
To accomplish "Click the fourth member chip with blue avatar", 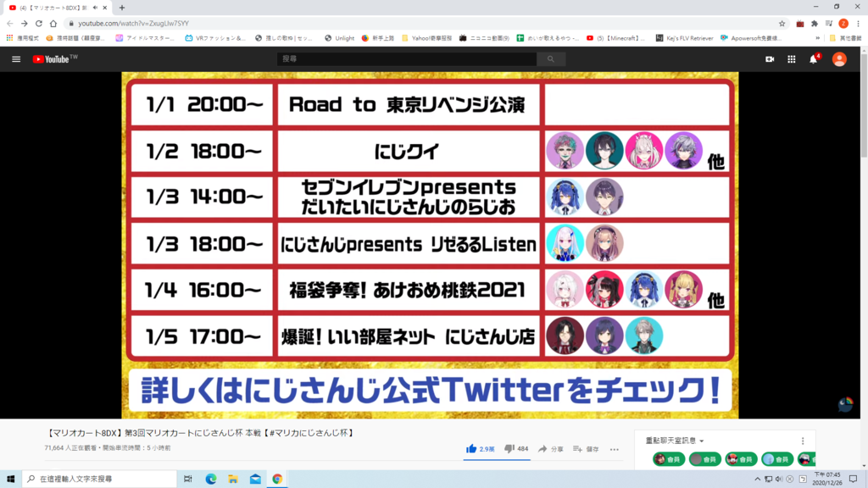I will 777,459.
